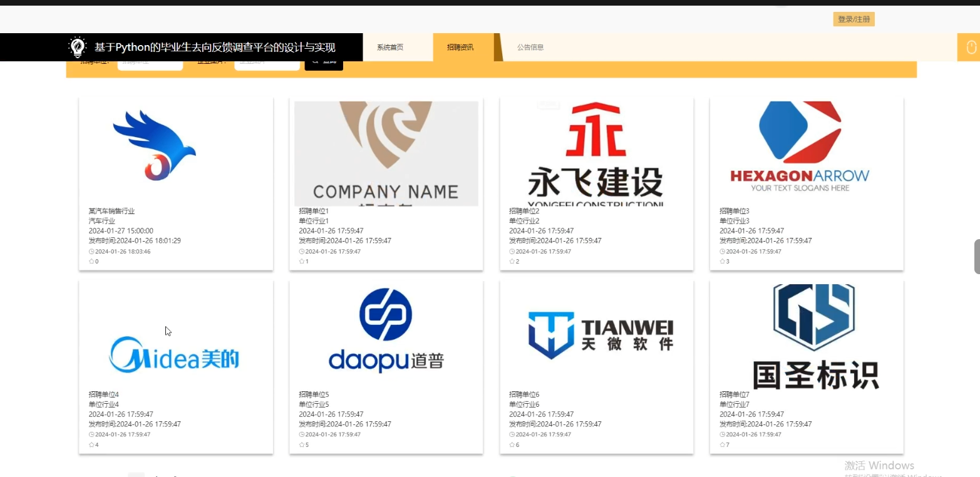The image size is (980, 477).
Task: Click the clock icon on 招聘单位2 card
Action: (x=512, y=251)
